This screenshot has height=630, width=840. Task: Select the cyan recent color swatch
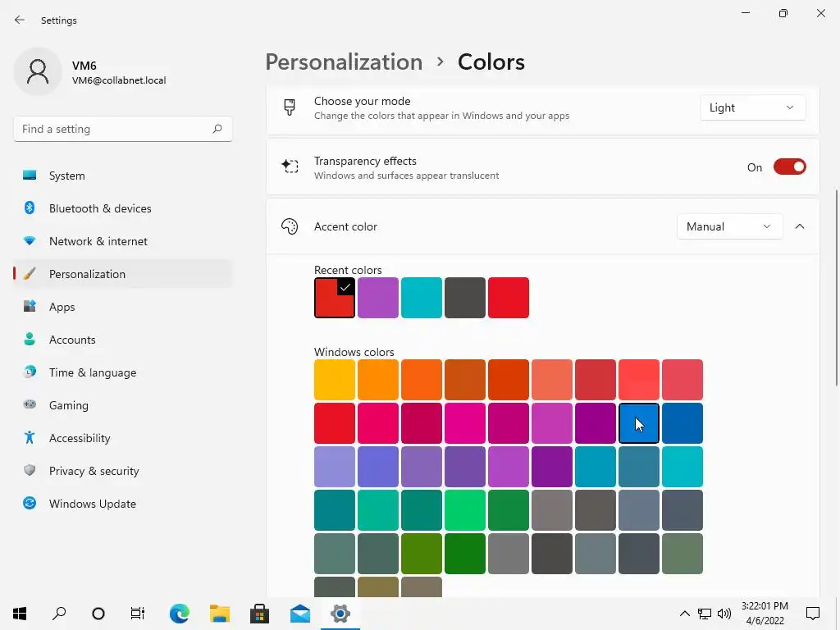(x=421, y=297)
